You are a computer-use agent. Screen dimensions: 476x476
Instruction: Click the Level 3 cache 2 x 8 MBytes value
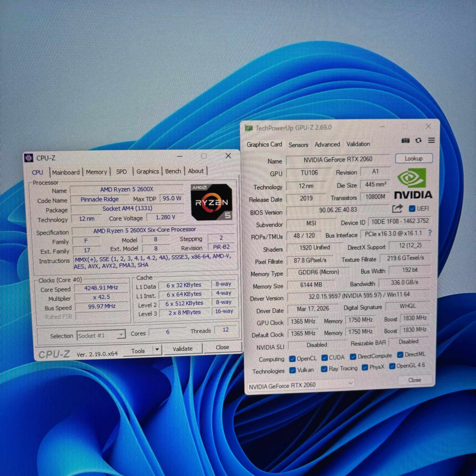[x=185, y=312]
